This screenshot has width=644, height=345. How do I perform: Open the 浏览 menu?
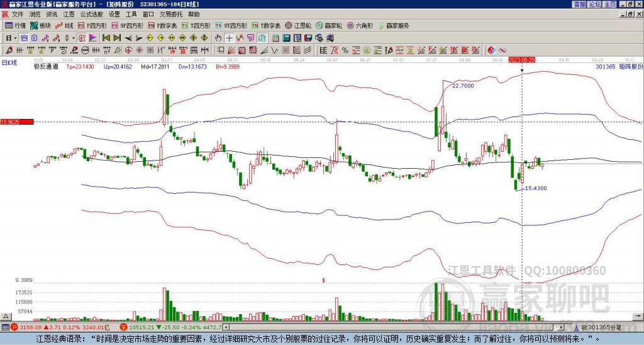tap(35, 14)
